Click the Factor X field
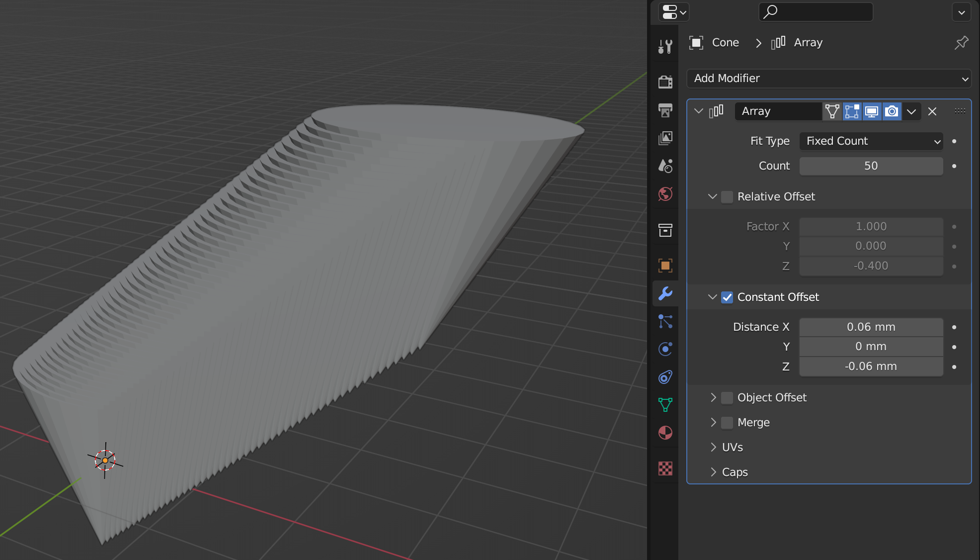980x560 pixels. pos(871,227)
